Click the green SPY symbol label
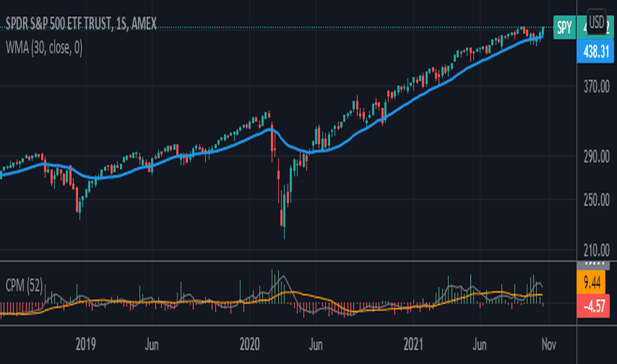This screenshot has height=364, width=617. coord(564,28)
